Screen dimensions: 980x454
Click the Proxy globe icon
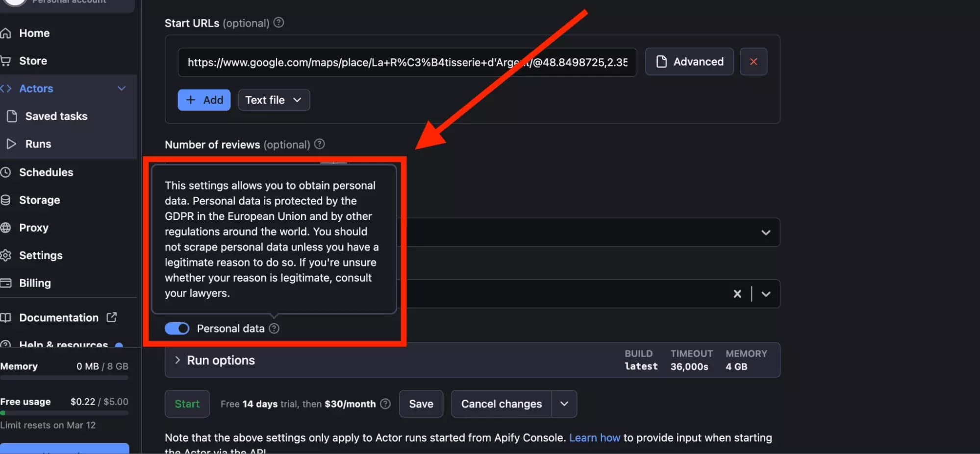pos(6,227)
